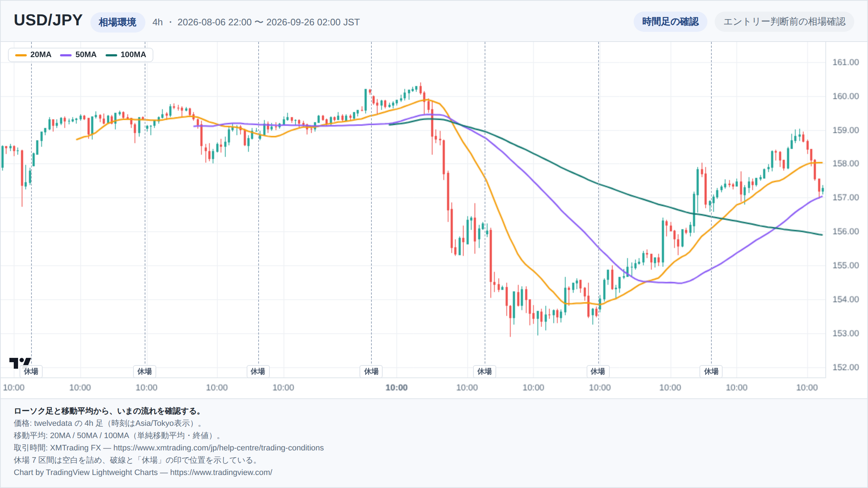Screen dimensions: 868x488
Task: Click the 161.00 price axis label
Action: click(846, 62)
